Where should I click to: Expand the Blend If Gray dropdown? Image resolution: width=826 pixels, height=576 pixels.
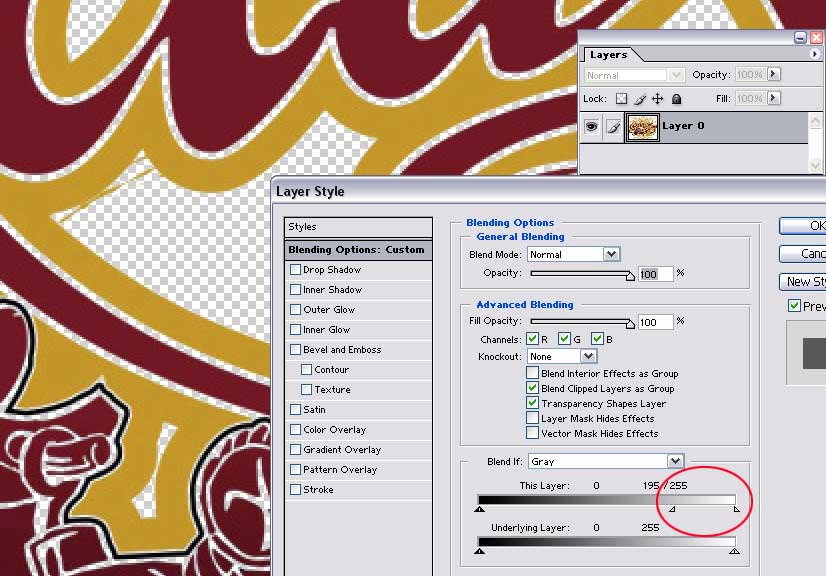tap(676, 462)
